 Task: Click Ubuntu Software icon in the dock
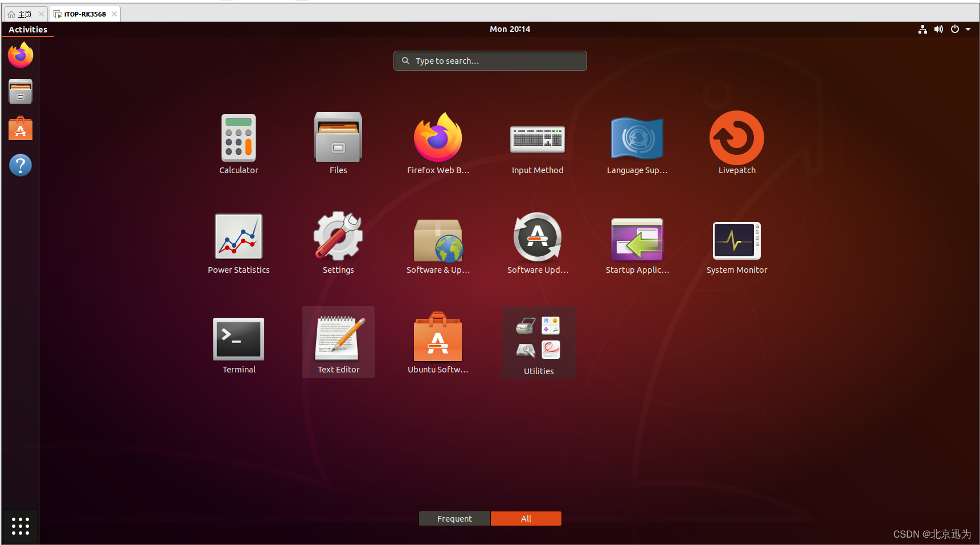20,128
